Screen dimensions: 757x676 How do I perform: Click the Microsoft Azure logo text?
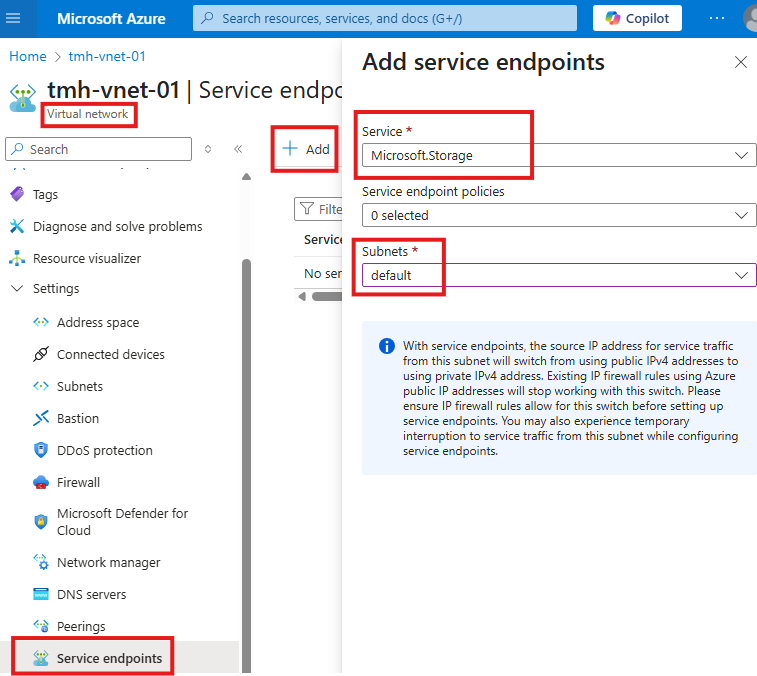tap(111, 18)
